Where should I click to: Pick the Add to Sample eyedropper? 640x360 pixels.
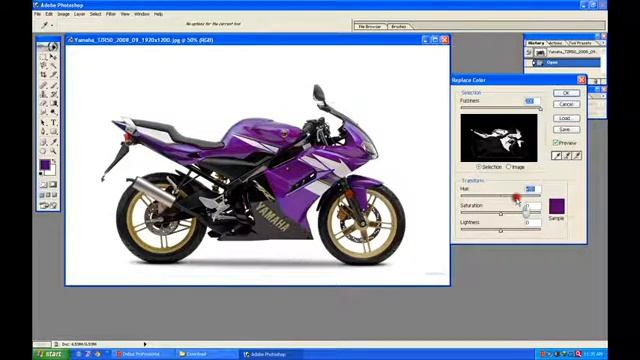pyautogui.click(x=567, y=156)
